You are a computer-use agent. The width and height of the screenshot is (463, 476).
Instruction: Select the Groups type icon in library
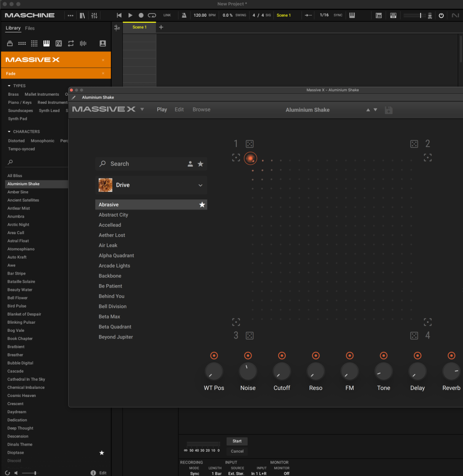coord(22,43)
